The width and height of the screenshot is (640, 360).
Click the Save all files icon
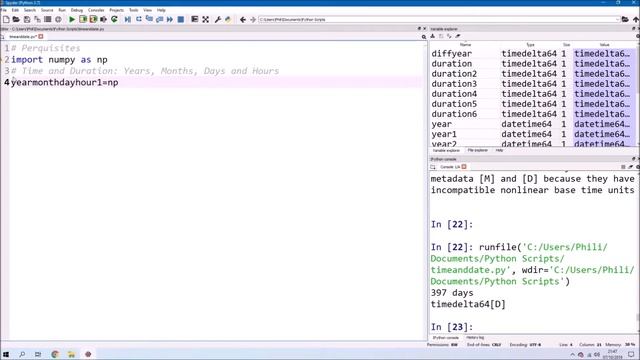coord(37,19)
